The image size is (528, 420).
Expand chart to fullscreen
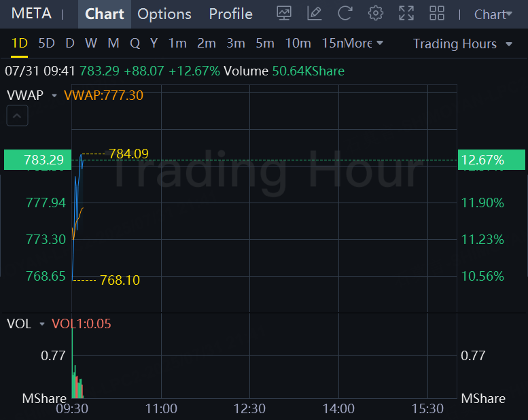pyautogui.click(x=406, y=13)
